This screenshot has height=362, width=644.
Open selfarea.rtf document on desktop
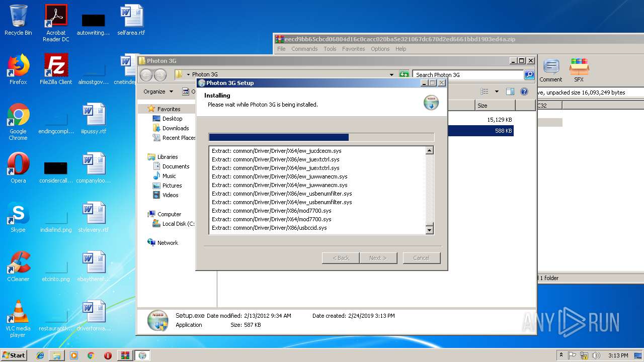click(131, 20)
